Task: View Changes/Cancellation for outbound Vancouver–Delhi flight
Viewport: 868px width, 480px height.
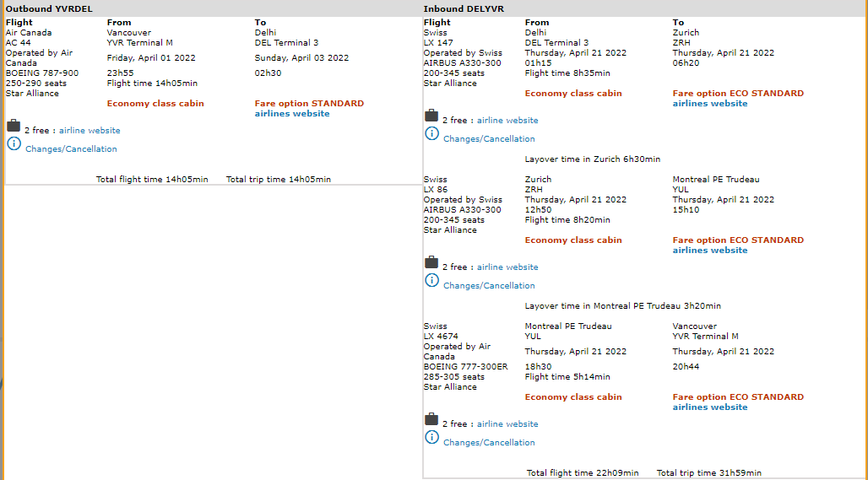Action: click(x=71, y=149)
